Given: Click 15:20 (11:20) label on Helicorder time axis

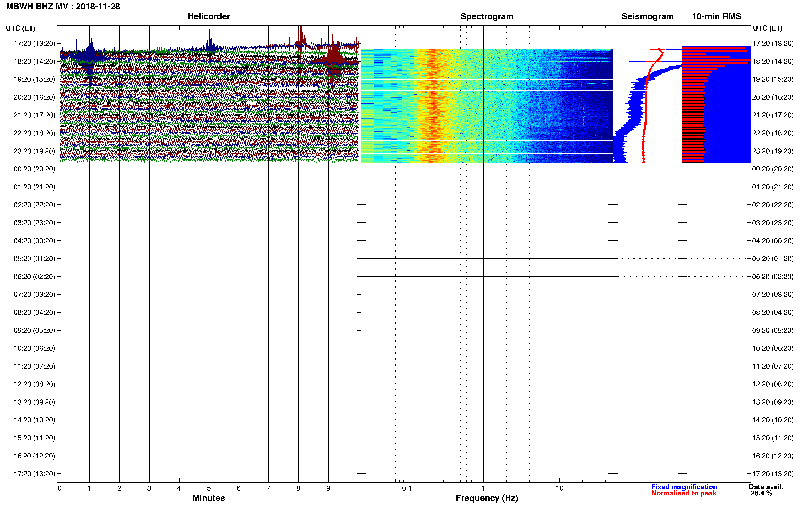Looking at the screenshot, I should coord(34,438).
